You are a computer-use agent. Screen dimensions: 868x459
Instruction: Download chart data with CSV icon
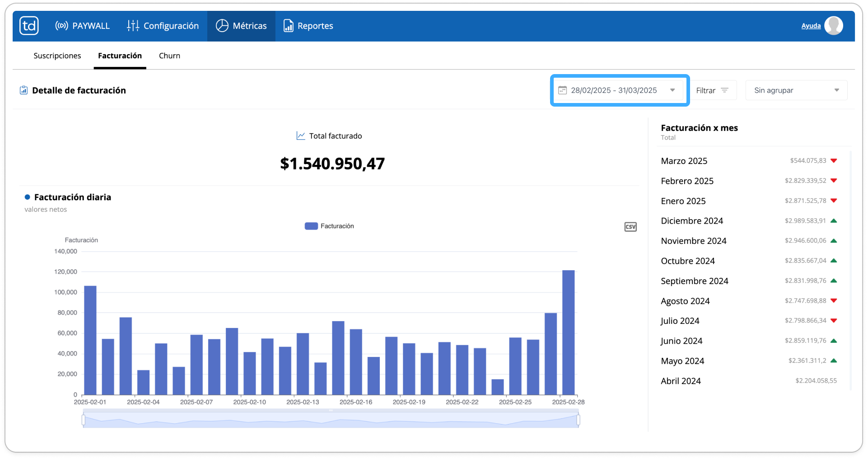(630, 227)
